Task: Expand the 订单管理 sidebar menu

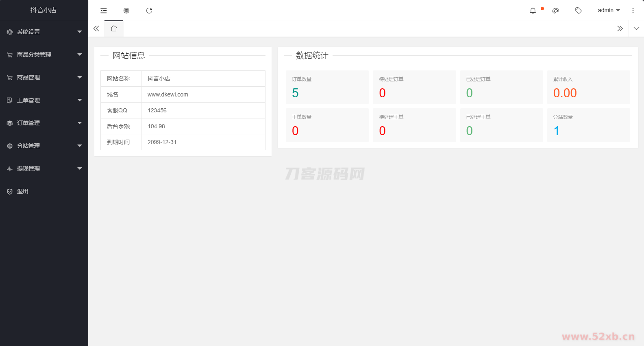Action: 44,123
